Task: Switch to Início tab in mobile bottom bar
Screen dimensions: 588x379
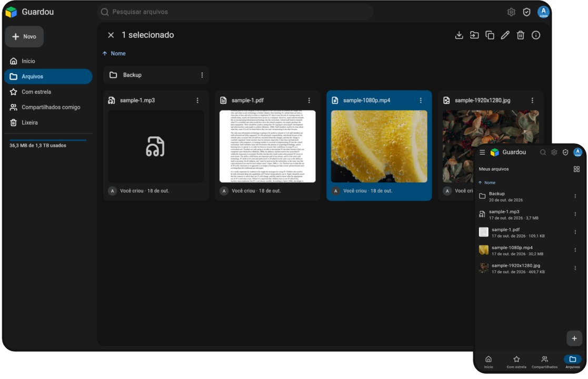Action: (489, 362)
